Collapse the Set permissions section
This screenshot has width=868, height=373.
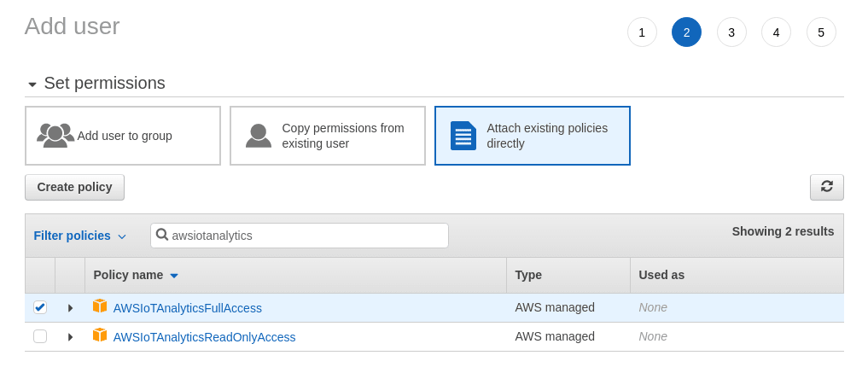tap(32, 85)
